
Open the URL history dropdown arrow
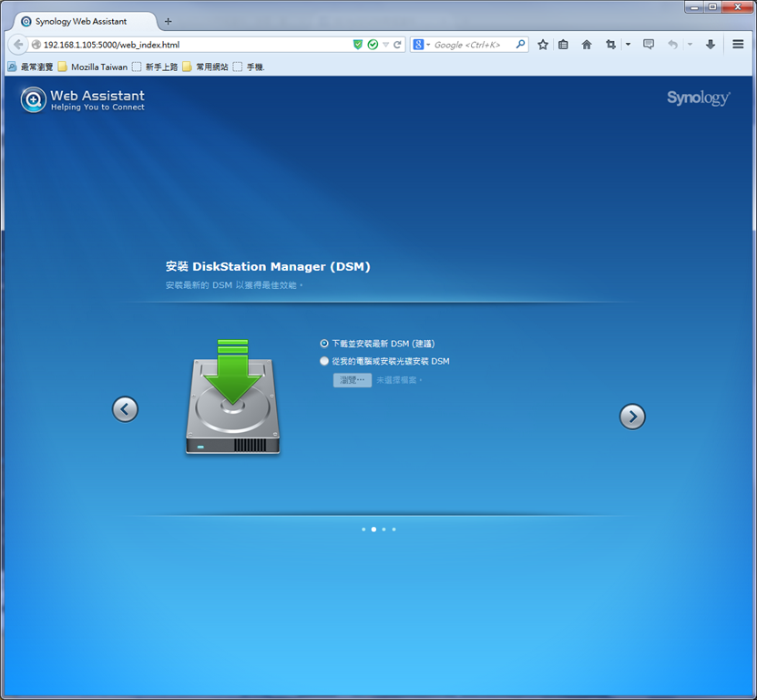click(x=385, y=45)
